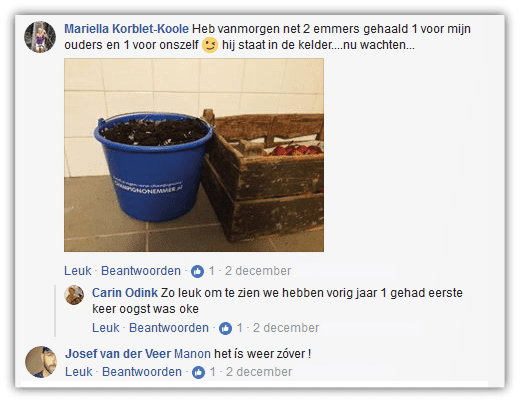Like Josef's comment with Leuk

pos(79,372)
